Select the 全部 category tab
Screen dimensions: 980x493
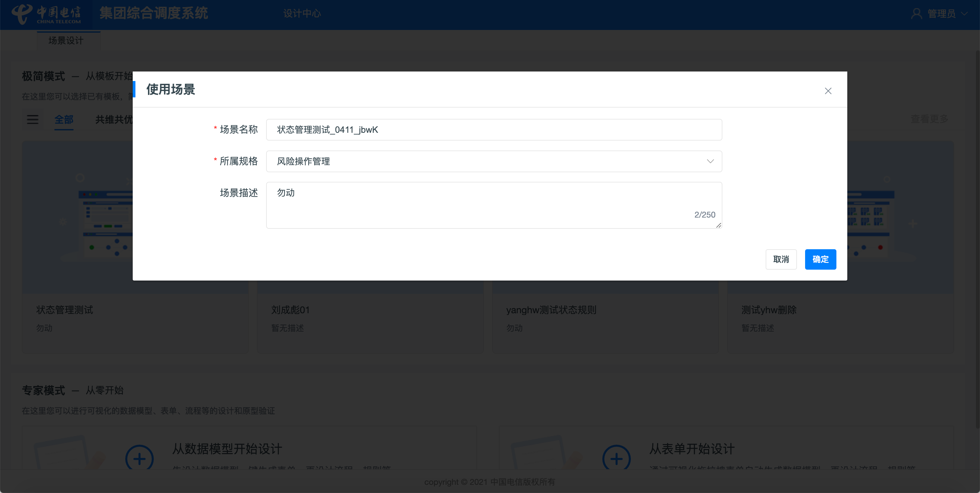point(64,120)
